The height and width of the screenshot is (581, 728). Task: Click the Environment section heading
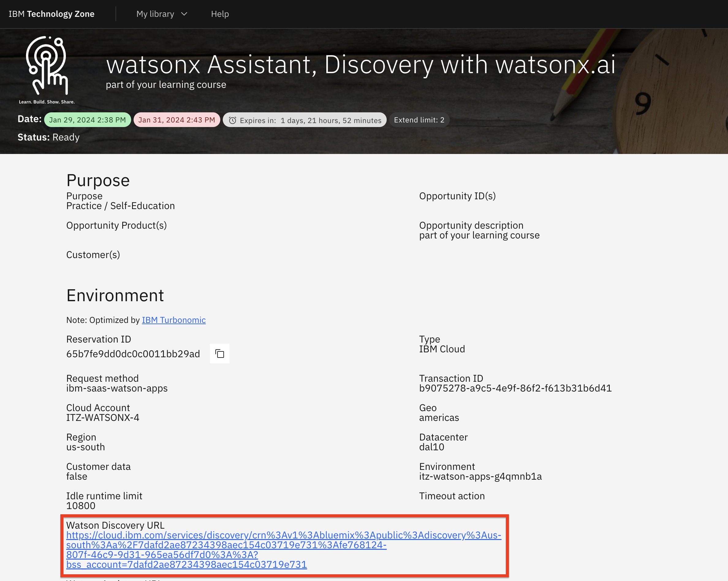115,296
